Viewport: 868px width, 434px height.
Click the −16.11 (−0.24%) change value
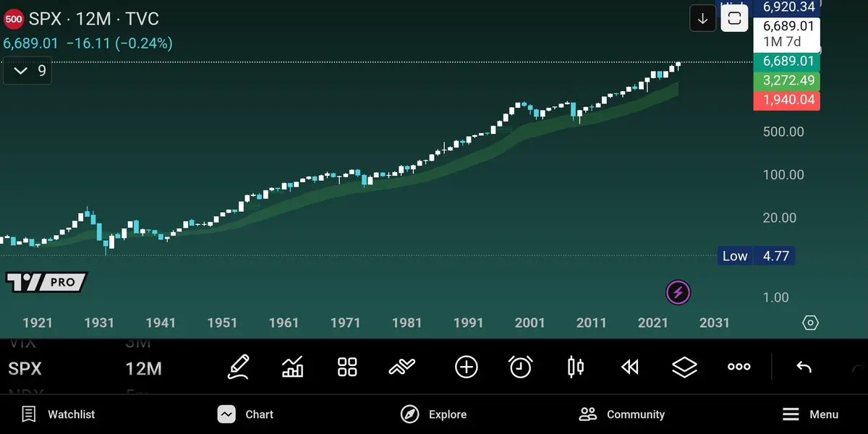pyautogui.click(x=119, y=43)
